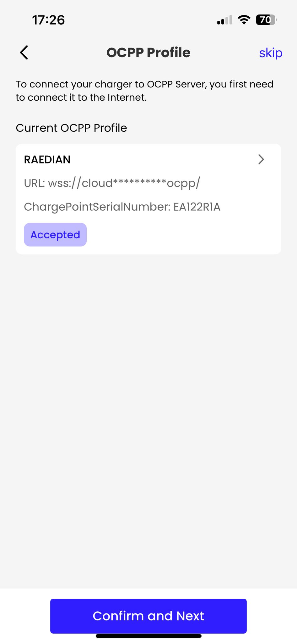297x644 pixels.
Task: Tap the home indicator bar at bottom
Action: pyautogui.click(x=148, y=636)
